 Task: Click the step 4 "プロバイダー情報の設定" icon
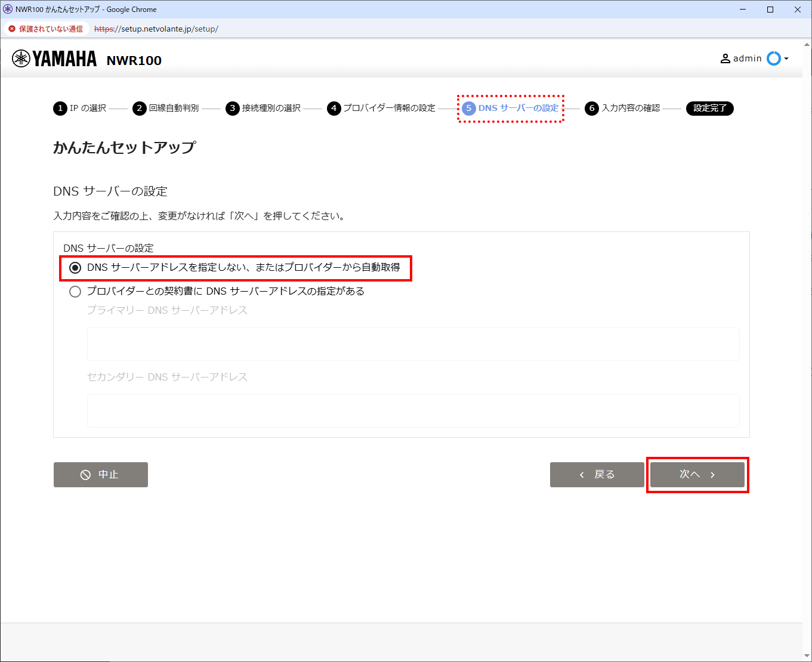[x=334, y=108]
